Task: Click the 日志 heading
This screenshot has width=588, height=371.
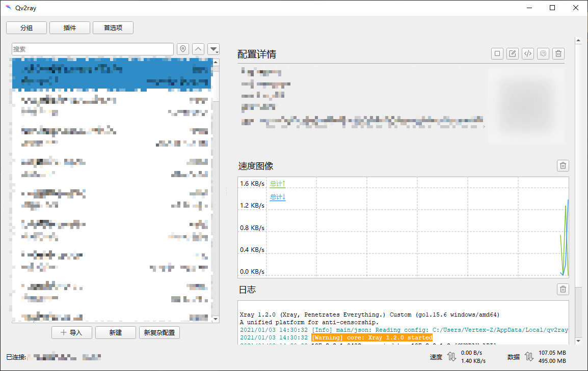Action: point(248,290)
